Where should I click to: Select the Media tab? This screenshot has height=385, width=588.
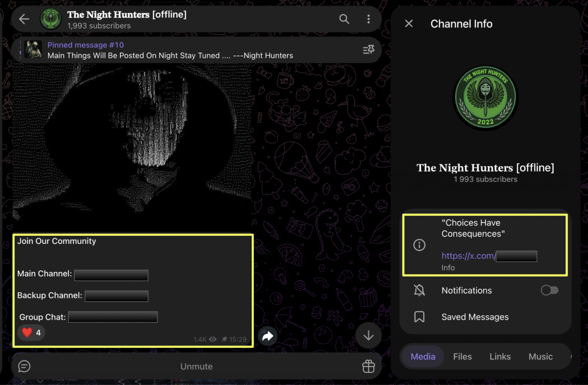[423, 357]
